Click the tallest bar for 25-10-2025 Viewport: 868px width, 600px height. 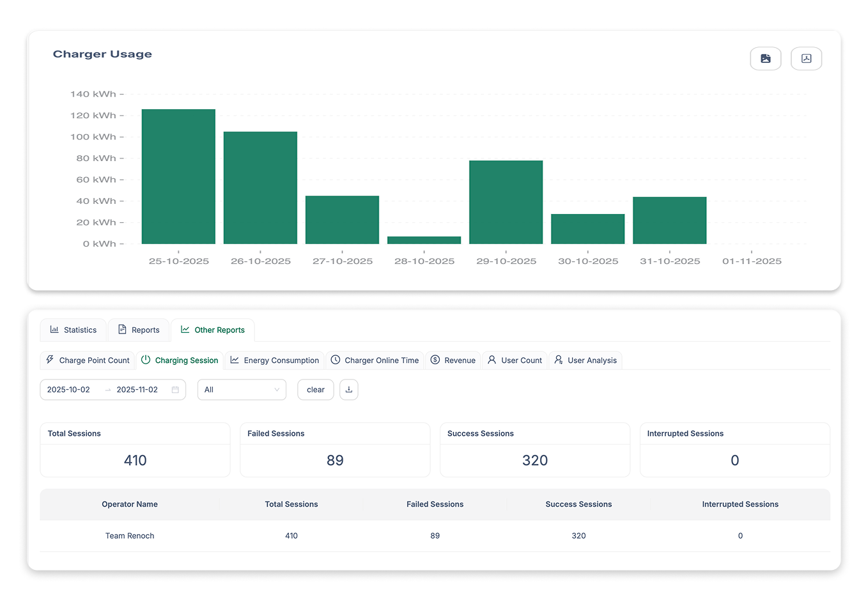click(178, 176)
